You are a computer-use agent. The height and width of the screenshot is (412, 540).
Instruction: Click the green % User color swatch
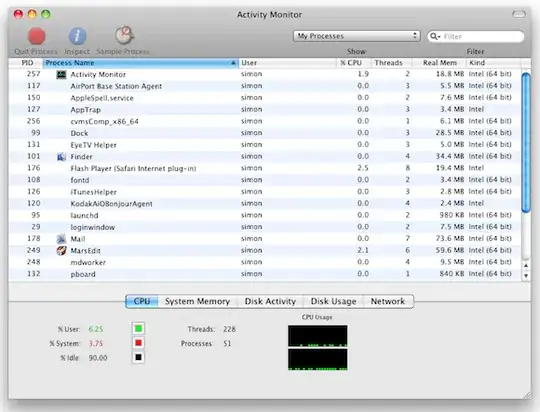click(138, 329)
